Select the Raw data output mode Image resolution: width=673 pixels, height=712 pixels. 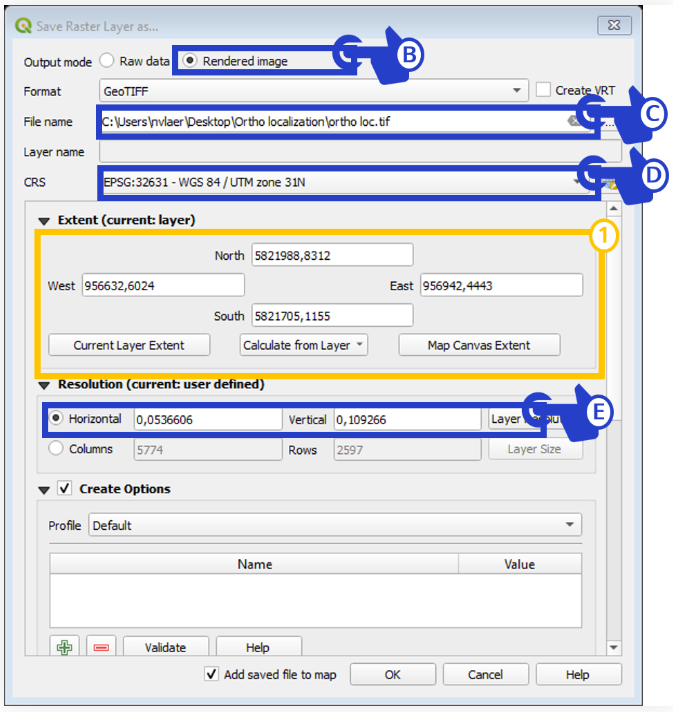point(107,61)
